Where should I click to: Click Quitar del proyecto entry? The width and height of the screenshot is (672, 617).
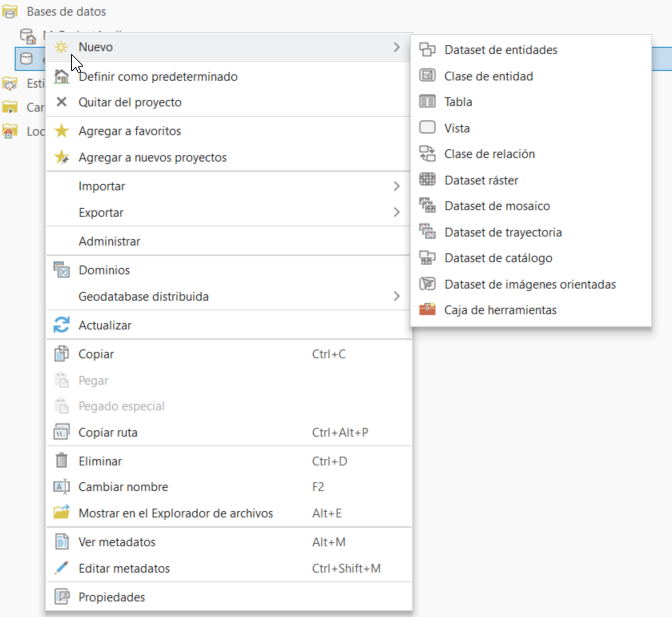point(130,102)
